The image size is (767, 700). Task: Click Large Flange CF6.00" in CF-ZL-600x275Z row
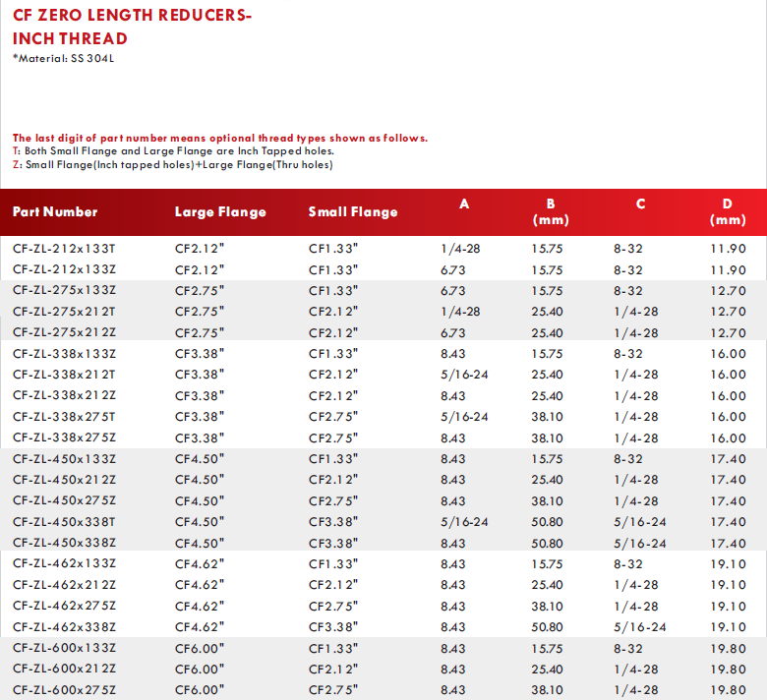(200, 690)
